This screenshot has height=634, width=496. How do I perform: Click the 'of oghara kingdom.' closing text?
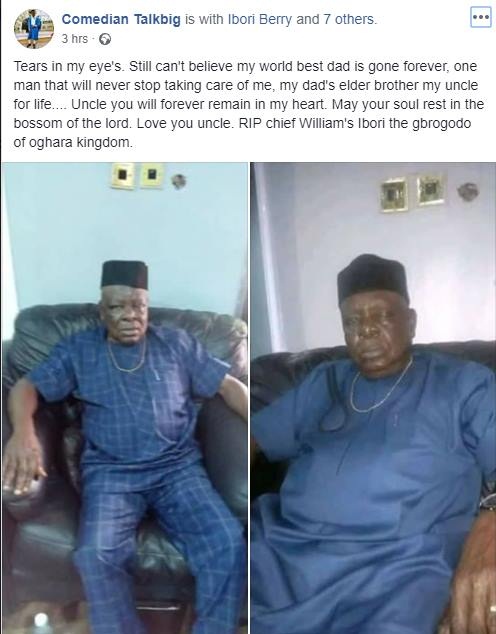point(73,142)
